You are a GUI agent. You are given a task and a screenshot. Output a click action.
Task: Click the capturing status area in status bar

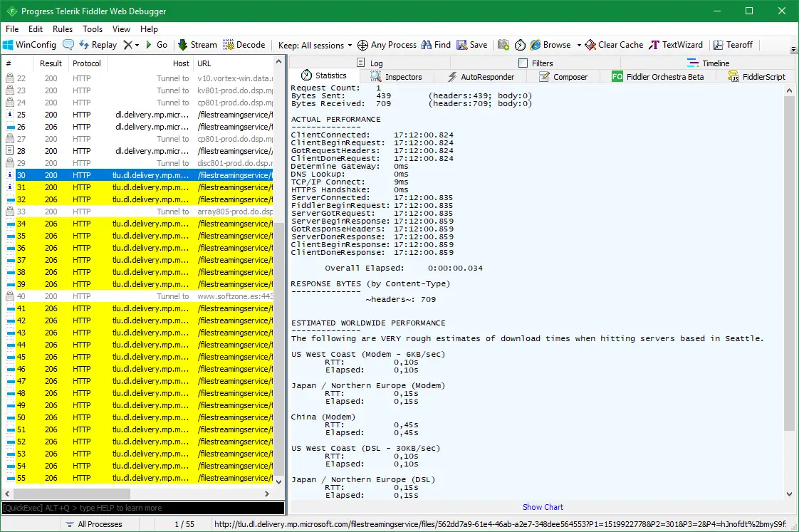28,524
